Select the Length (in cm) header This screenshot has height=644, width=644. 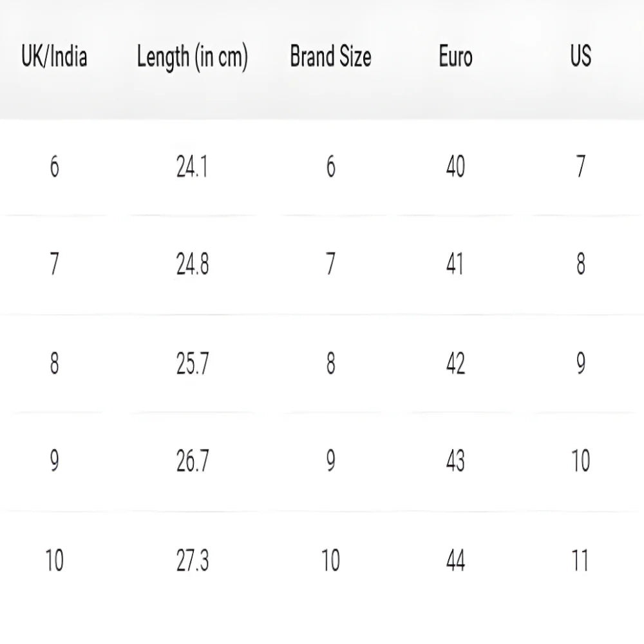(192, 58)
